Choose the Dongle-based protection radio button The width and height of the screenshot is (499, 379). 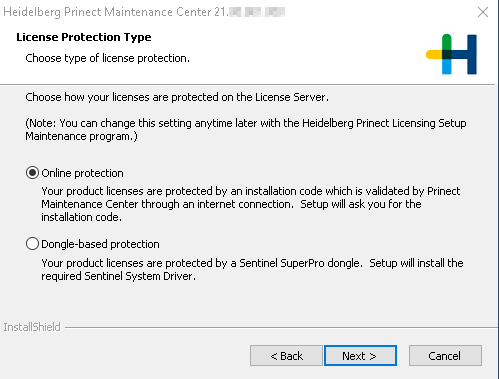32,244
